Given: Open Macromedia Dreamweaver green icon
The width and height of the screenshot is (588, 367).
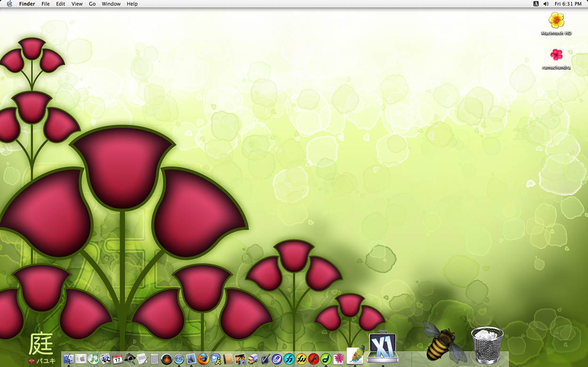Looking at the screenshot, I should click(326, 359).
